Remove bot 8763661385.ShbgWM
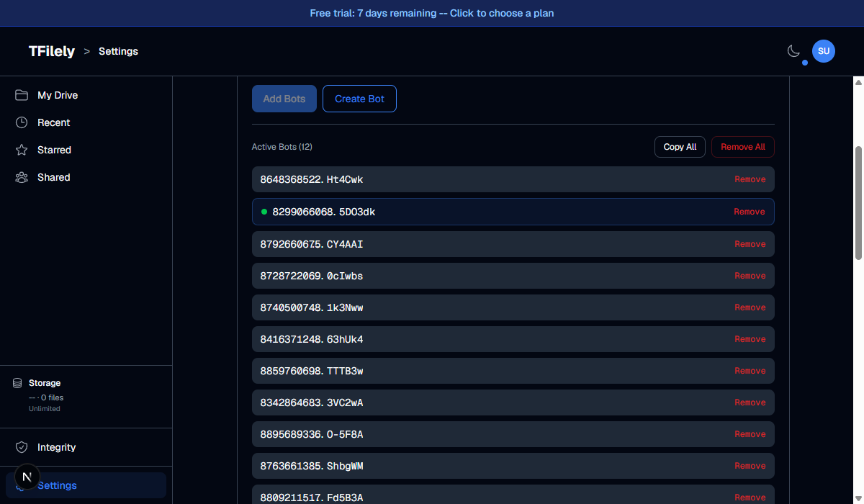 [750, 466]
